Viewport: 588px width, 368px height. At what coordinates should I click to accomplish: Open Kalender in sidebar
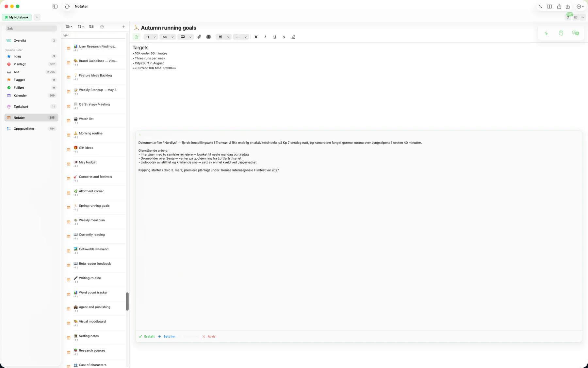coord(31,96)
